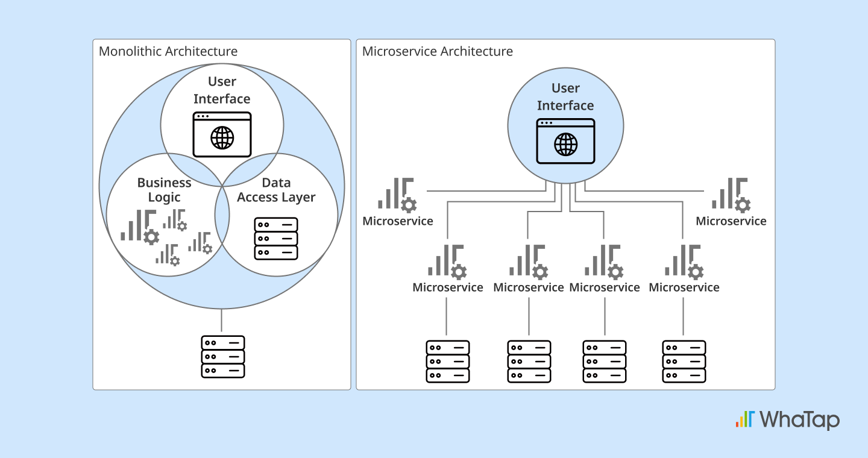
Task: Click the Business Logic label
Action: pyautogui.click(x=164, y=190)
